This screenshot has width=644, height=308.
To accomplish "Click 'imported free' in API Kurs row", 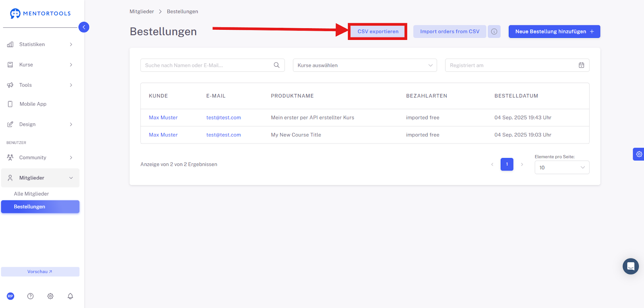I will [x=423, y=118].
